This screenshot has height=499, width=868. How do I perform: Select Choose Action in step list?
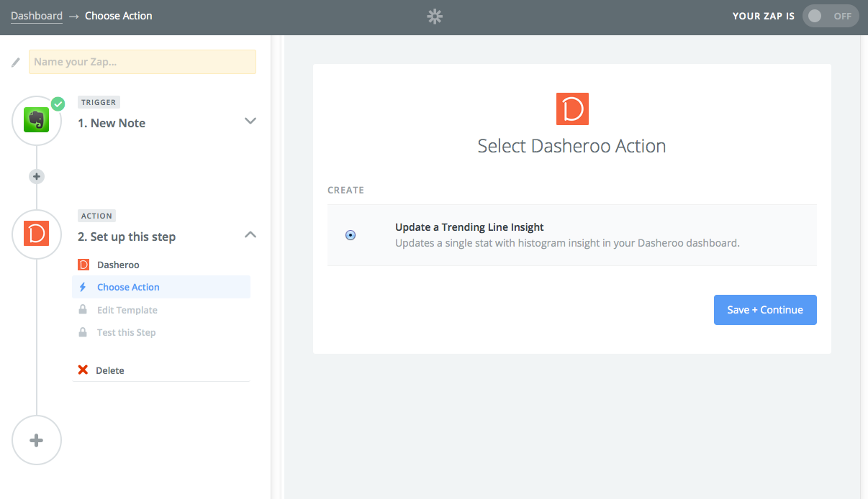point(161,287)
